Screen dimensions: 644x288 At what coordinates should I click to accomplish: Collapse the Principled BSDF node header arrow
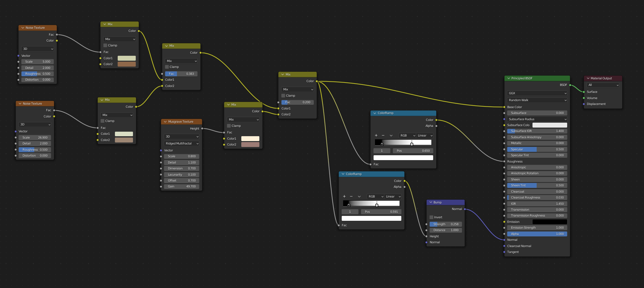pos(509,78)
